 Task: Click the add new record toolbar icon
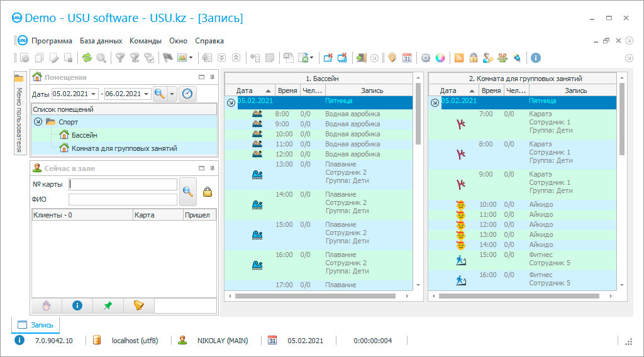point(25,58)
